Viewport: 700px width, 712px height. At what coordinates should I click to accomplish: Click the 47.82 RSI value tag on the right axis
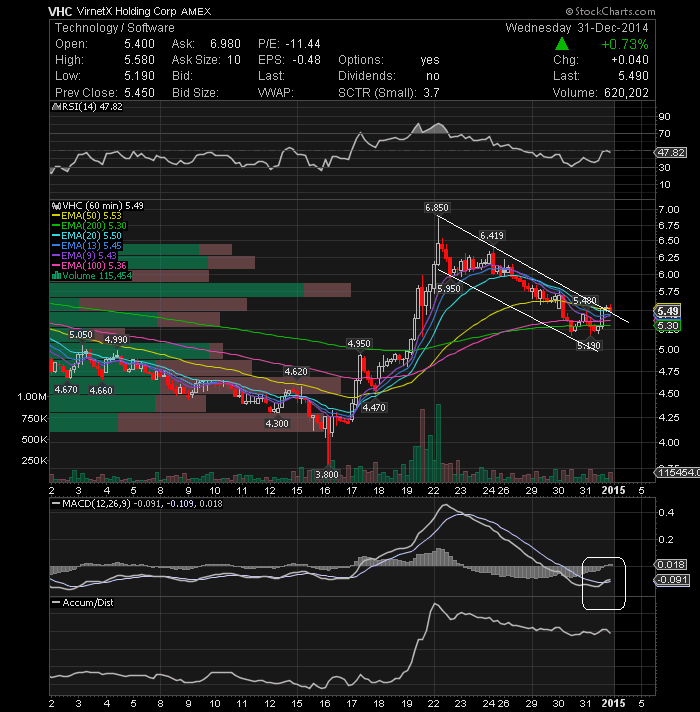pos(671,153)
